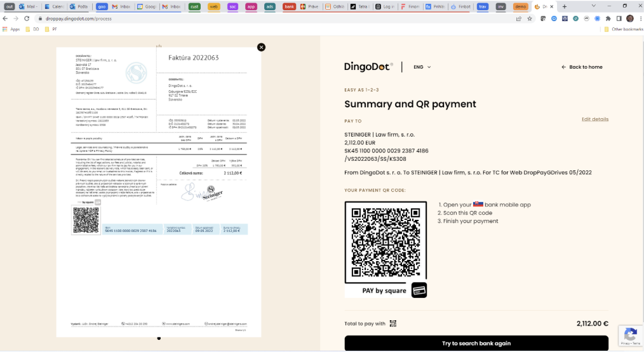Close the invoice preview with X icon
This screenshot has width=644, height=352.
[261, 47]
